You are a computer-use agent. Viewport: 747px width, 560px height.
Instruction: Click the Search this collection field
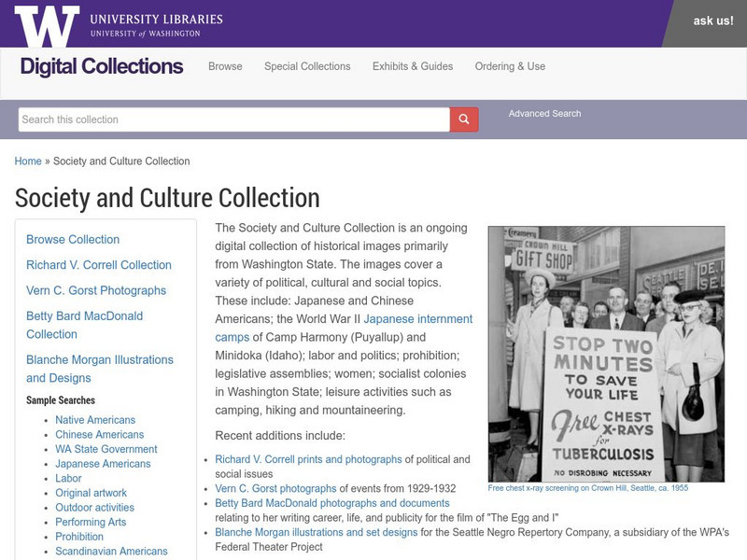234,119
